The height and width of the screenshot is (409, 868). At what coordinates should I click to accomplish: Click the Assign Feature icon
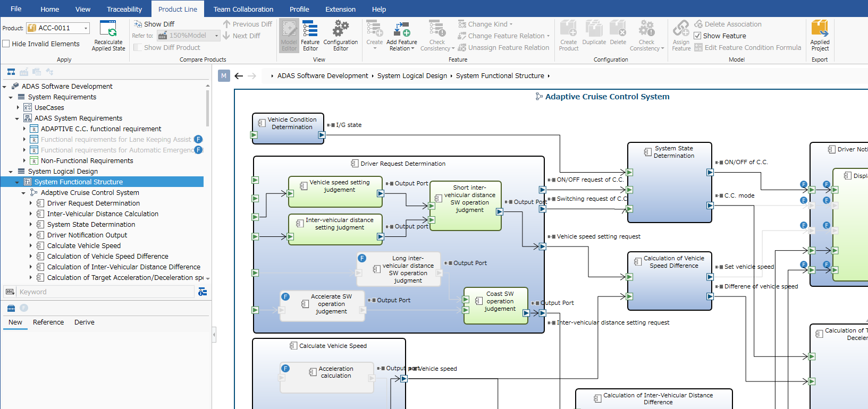pos(681,29)
